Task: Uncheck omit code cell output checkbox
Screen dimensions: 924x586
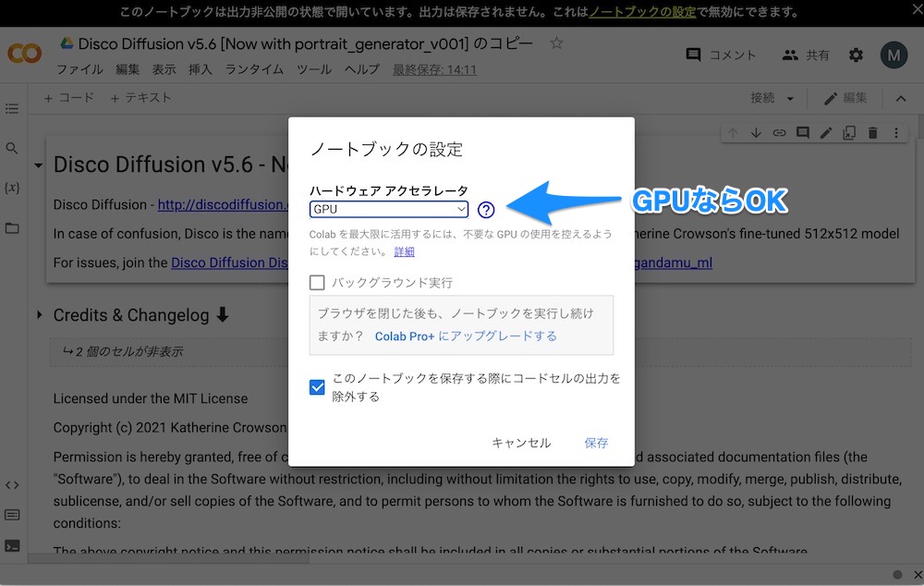Action: pyautogui.click(x=317, y=387)
